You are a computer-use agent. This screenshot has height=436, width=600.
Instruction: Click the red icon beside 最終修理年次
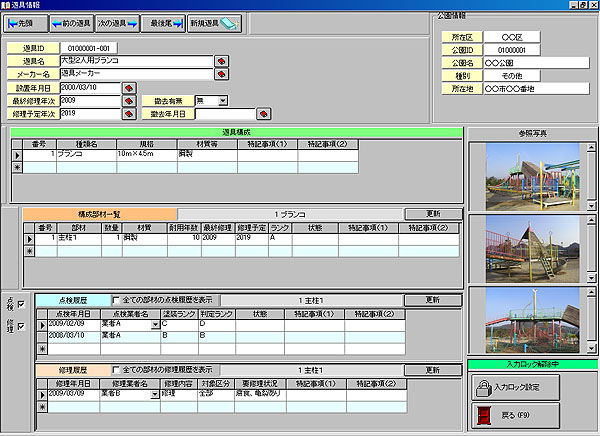click(x=129, y=101)
